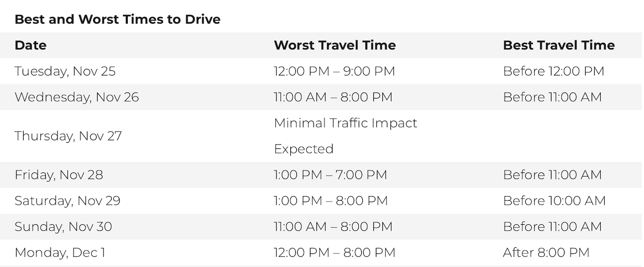
Task: Click the 1:00 PM – 8:00 PM cell
Action: 331,201
